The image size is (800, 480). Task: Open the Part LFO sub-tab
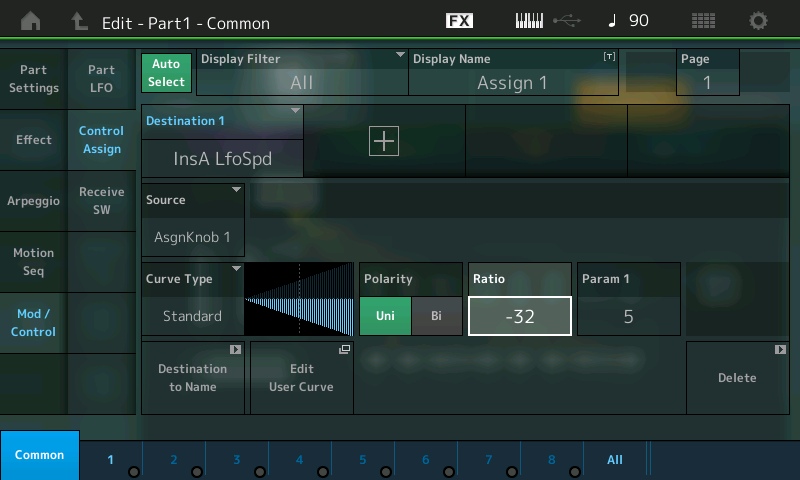pyautogui.click(x=102, y=79)
